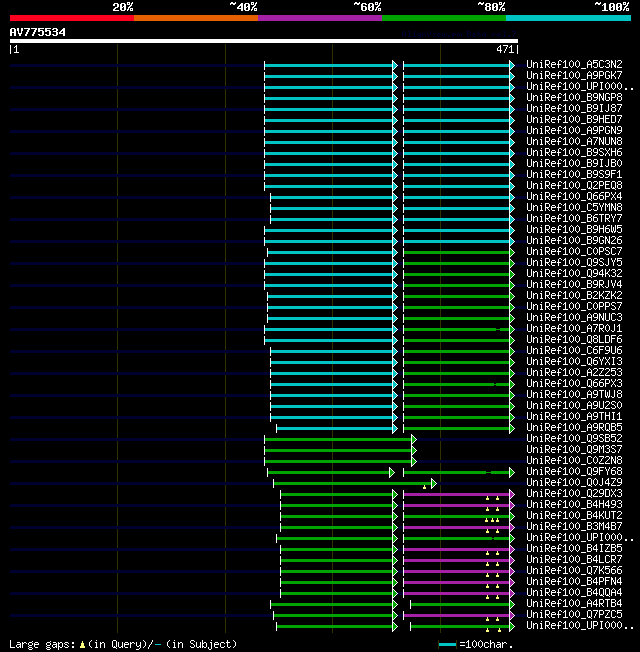This screenshot has width=640, height=652.
Task: Click hit label UniRef100_Q9SB52
Action: click(x=574, y=439)
